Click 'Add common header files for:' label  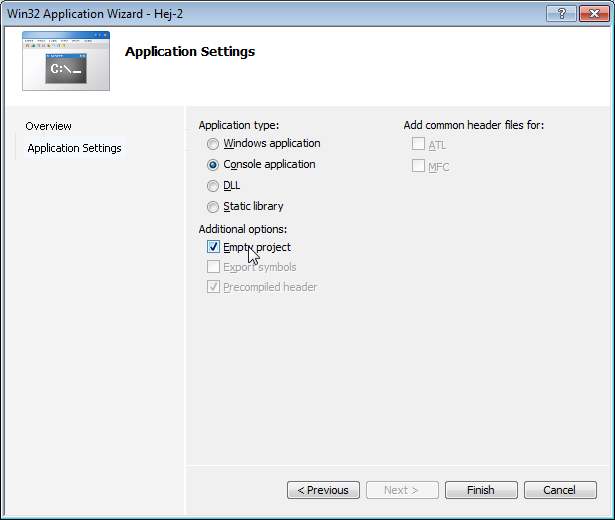(474, 125)
